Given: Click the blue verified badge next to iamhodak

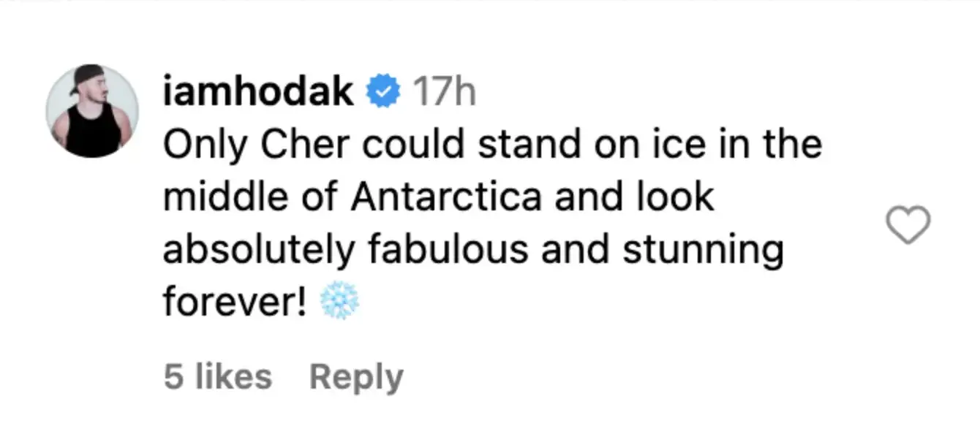Looking at the screenshot, I should coord(382,92).
